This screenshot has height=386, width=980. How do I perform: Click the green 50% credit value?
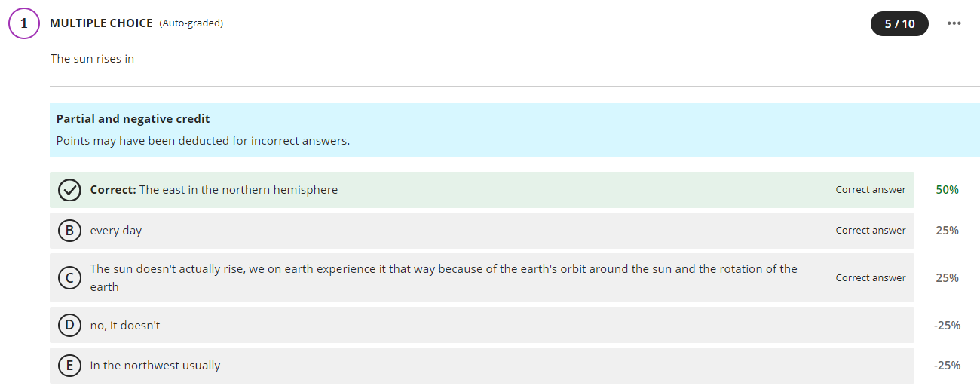pos(947,190)
